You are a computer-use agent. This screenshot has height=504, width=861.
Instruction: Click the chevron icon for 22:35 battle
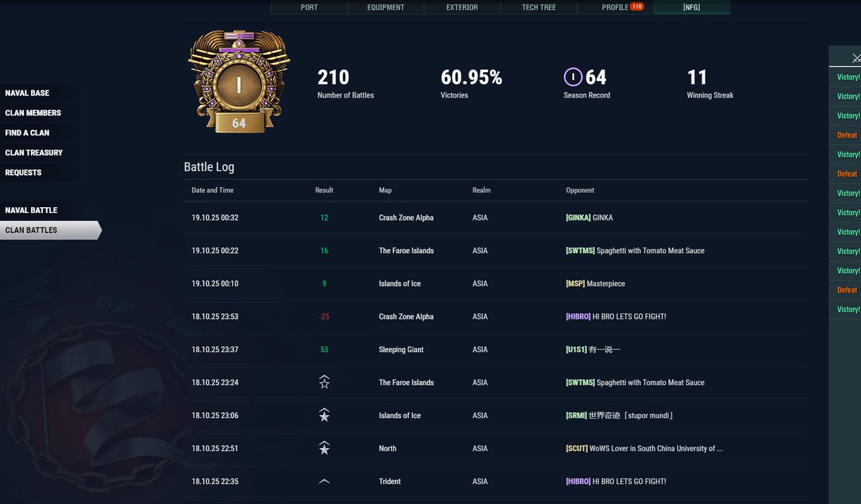324,482
